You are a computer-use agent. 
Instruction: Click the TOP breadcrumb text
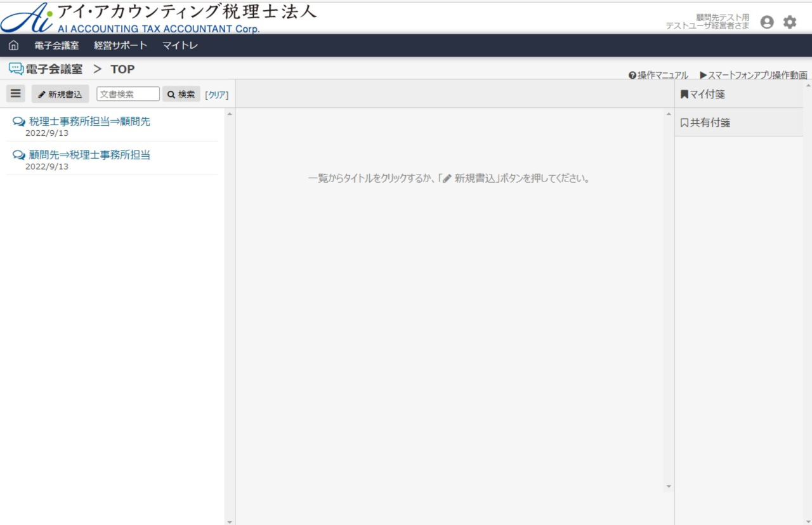[122, 69]
